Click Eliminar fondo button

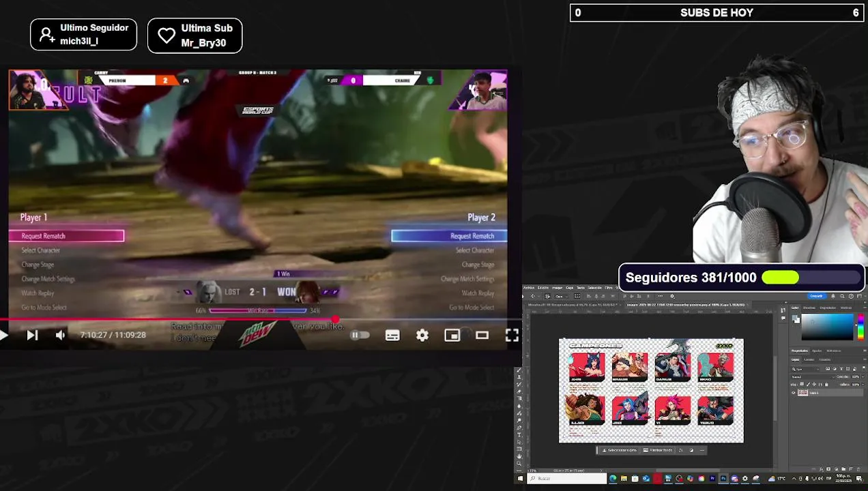[x=658, y=450]
